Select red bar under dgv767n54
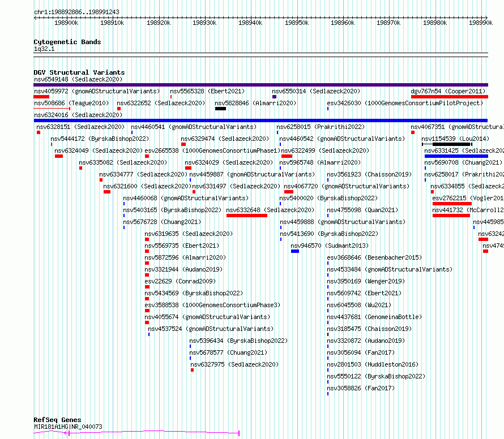The width and height of the screenshot is (504, 439). pos(450,97)
